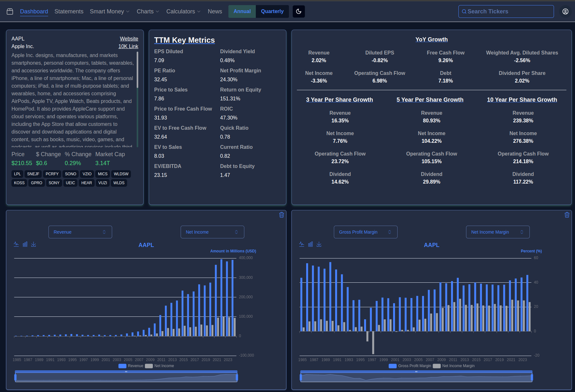Open the Net Income Margin dropdown
575x392 pixels.
click(497, 232)
